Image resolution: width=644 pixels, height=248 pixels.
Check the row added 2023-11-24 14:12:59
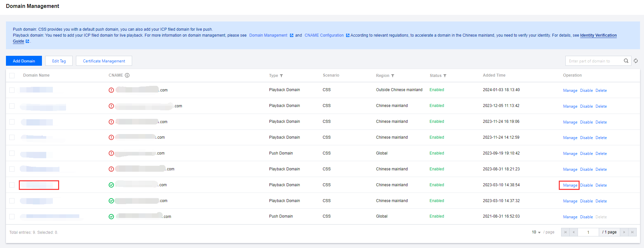point(12,137)
